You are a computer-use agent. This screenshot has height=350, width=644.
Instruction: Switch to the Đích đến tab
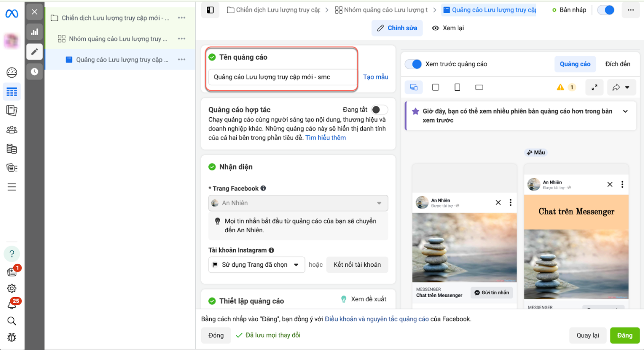617,64
